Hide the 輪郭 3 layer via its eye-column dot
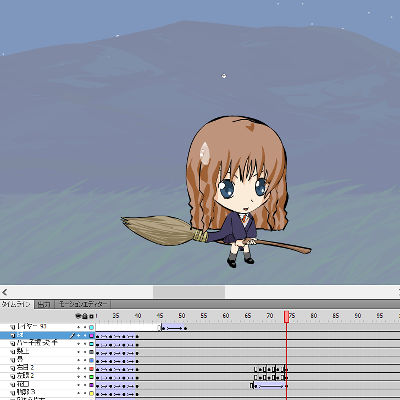Viewport: 400px width, 400px height. [79, 393]
